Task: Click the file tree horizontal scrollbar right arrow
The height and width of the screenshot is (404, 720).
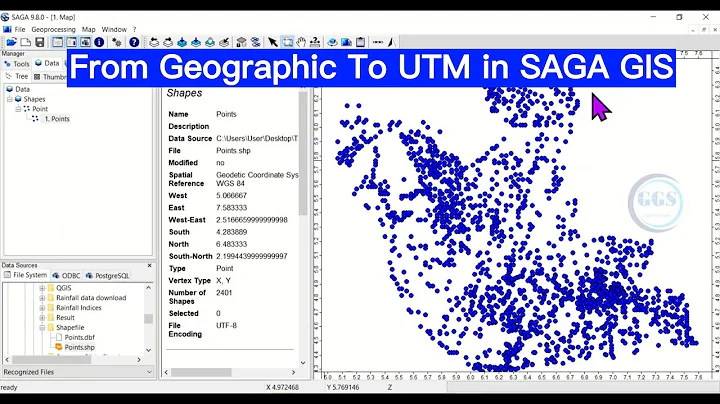Action: (139, 360)
